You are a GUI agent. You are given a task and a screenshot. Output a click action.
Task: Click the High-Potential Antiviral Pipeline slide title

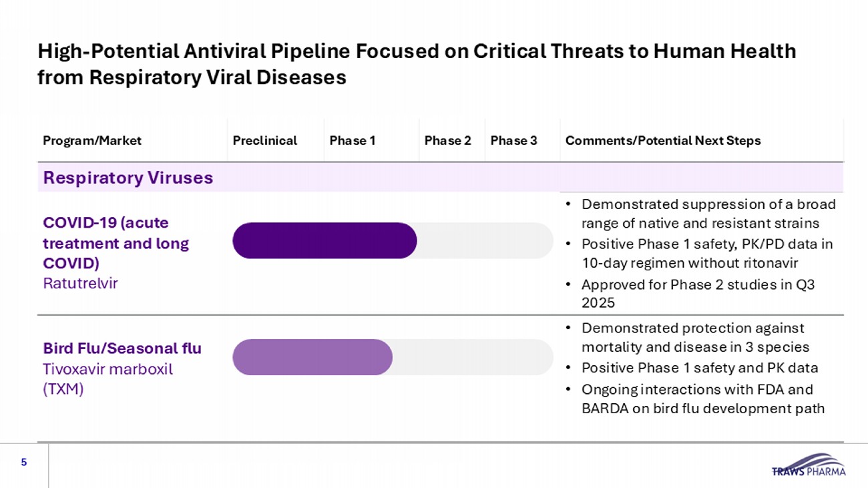coord(416,64)
